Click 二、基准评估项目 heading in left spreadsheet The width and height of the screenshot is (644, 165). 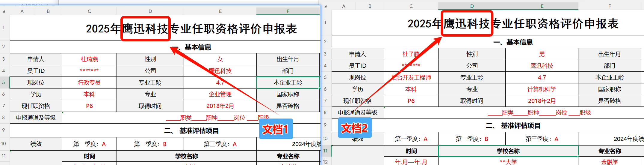pos(191,131)
